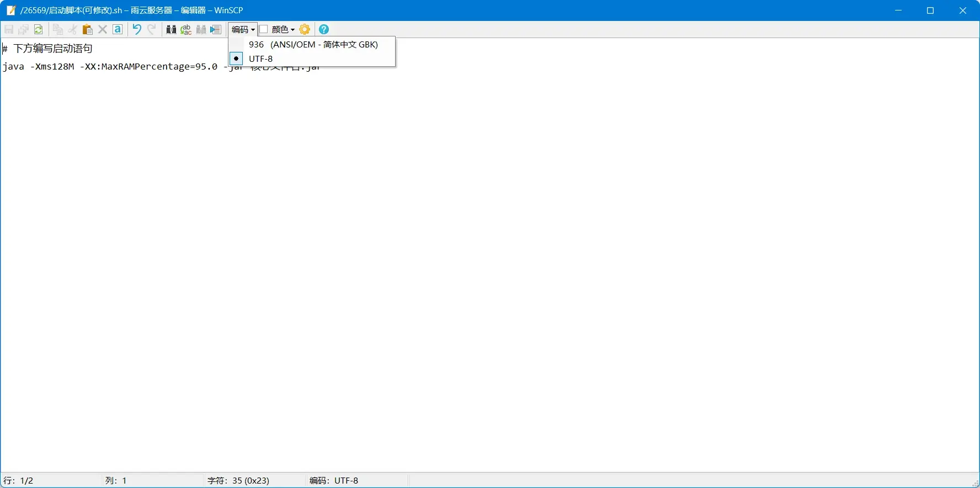This screenshot has width=980, height=488.
Task: Click the Paste clipboard icon
Action: (87, 29)
